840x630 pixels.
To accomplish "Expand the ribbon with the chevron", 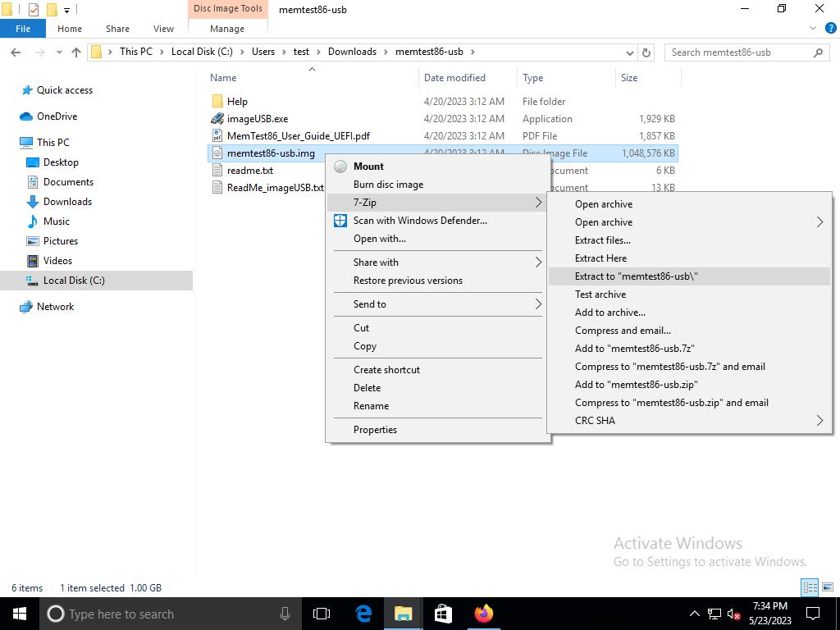I will tap(813, 29).
